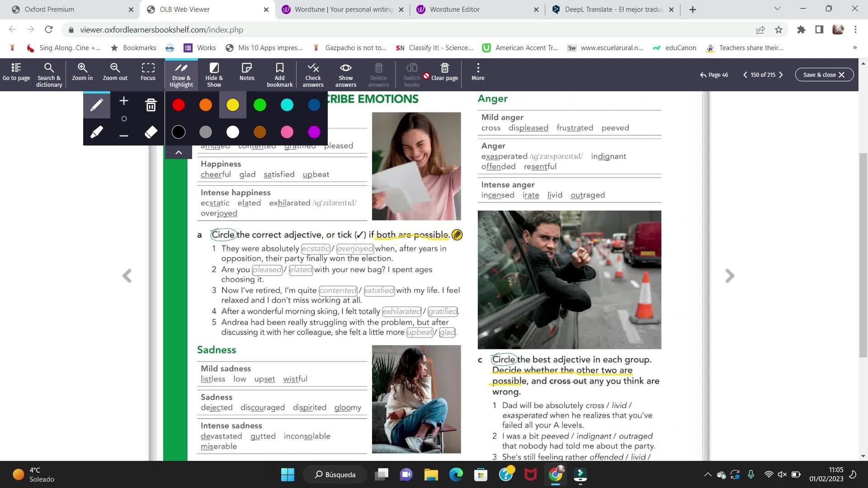Click Save & close button

(x=824, y=75)
